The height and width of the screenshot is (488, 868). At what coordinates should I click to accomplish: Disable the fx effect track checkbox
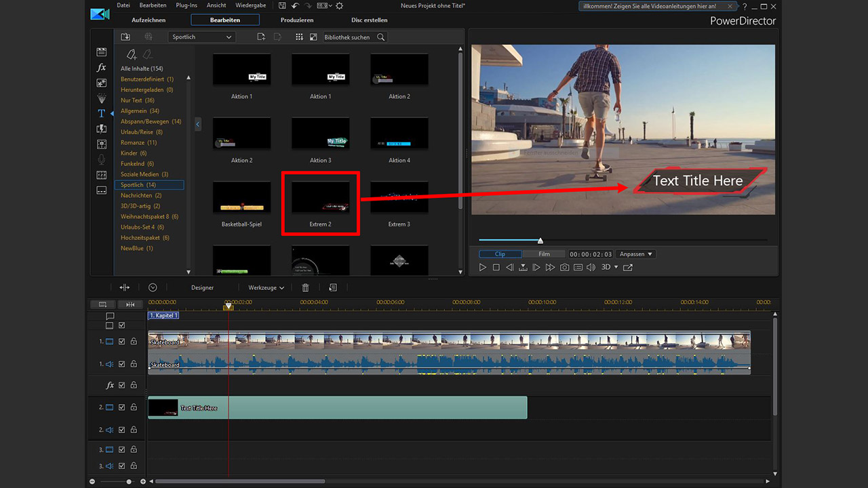click(x=122, y=385)
